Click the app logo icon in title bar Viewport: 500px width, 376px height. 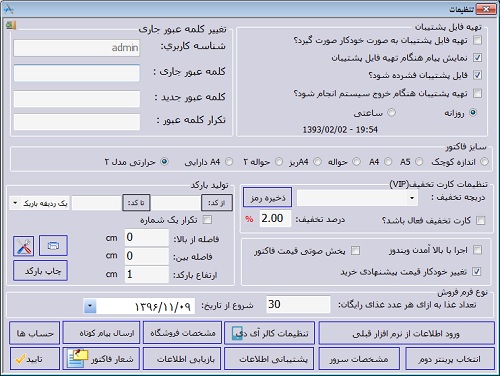(8, 9)
